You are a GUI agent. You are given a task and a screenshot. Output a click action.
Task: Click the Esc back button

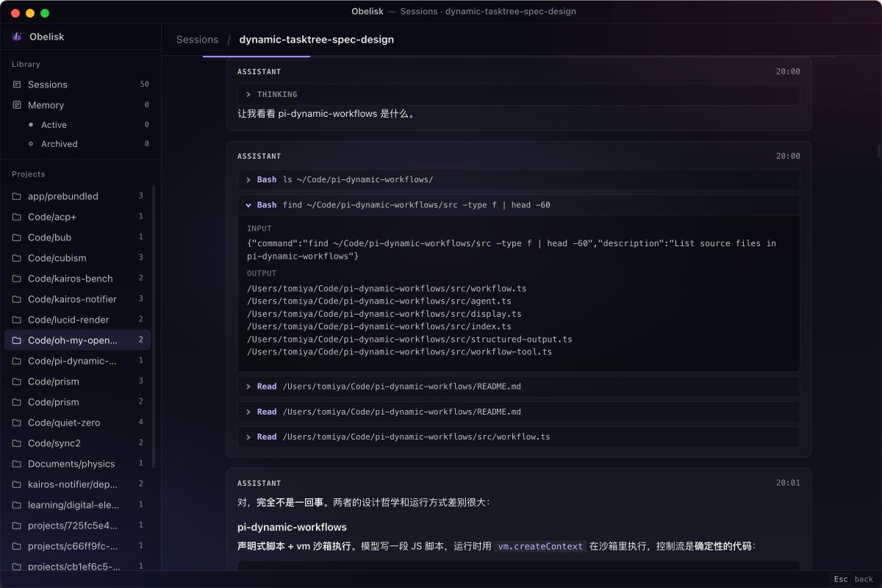coord(853,579)
